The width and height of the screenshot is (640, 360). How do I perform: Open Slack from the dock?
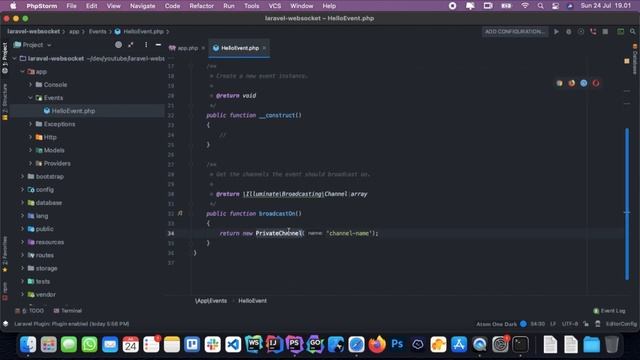click(213, 344)
